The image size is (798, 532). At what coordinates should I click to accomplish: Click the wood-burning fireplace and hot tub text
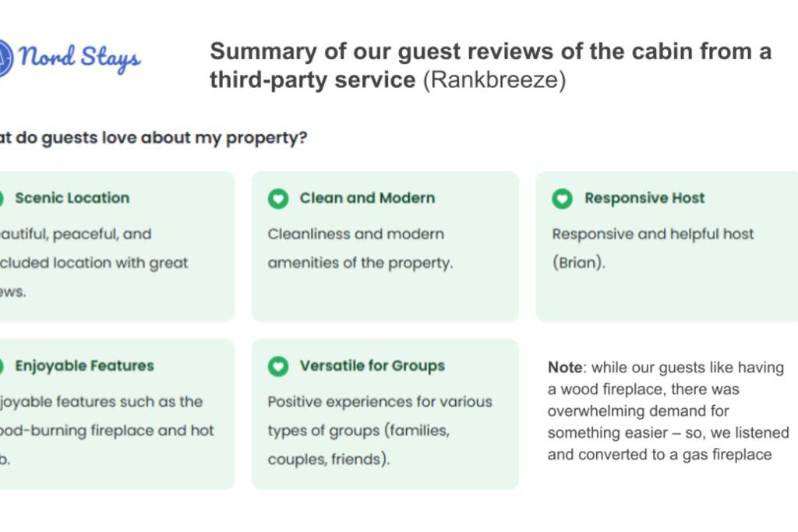tap(107, 430)
